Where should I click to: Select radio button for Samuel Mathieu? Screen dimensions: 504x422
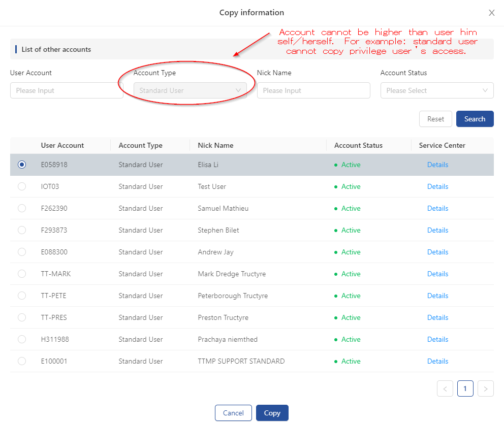tap(22, 208)
